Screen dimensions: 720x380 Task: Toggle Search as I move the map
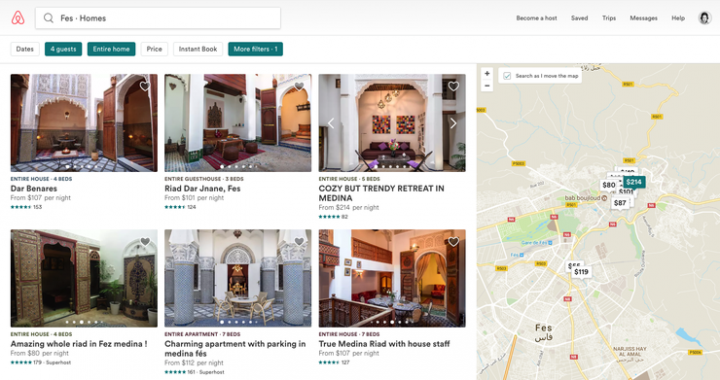point(507,76)
